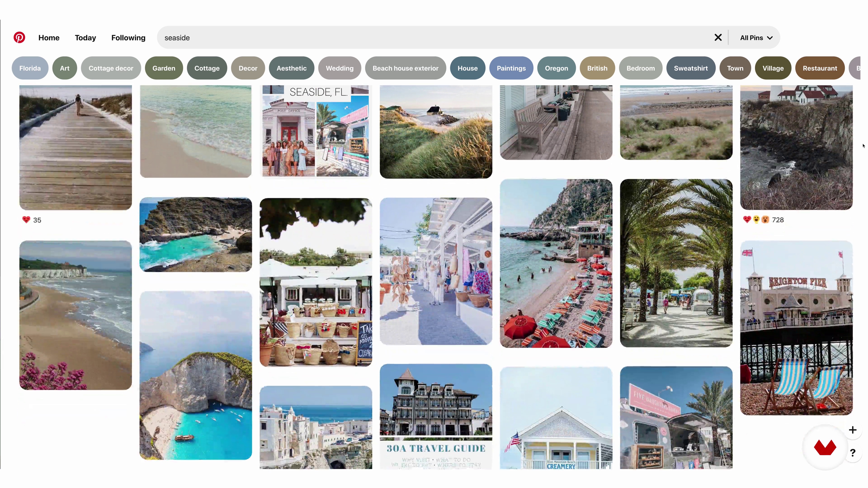This screenshot has height=488, width=868.
Task: Click the seaside search input field
Action: click(x=435, y=38)
